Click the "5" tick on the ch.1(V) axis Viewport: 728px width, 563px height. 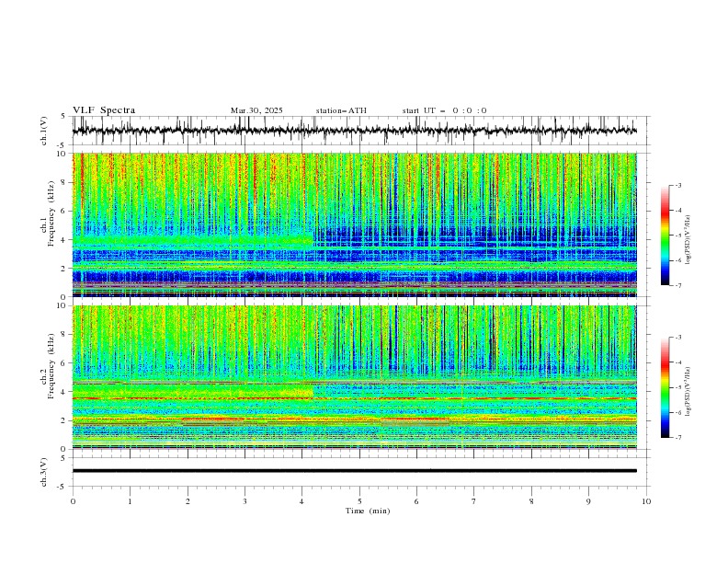(64, 116)
